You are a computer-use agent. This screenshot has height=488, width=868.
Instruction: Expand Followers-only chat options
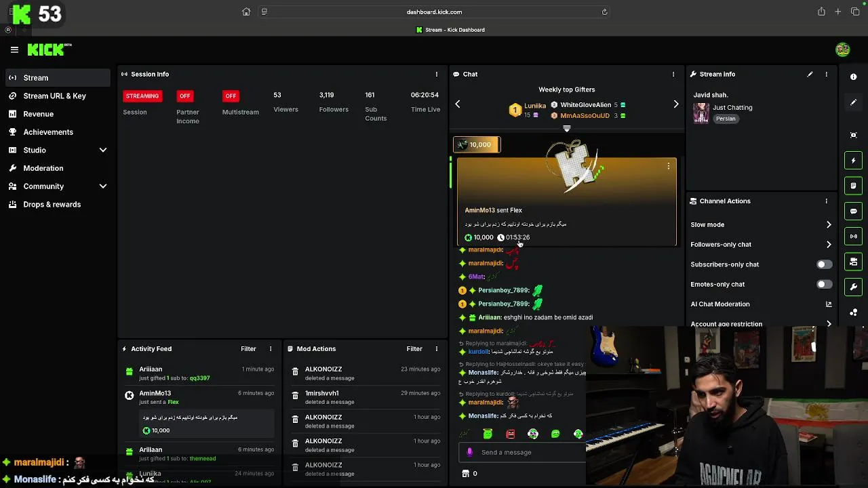tap(829, 245)
